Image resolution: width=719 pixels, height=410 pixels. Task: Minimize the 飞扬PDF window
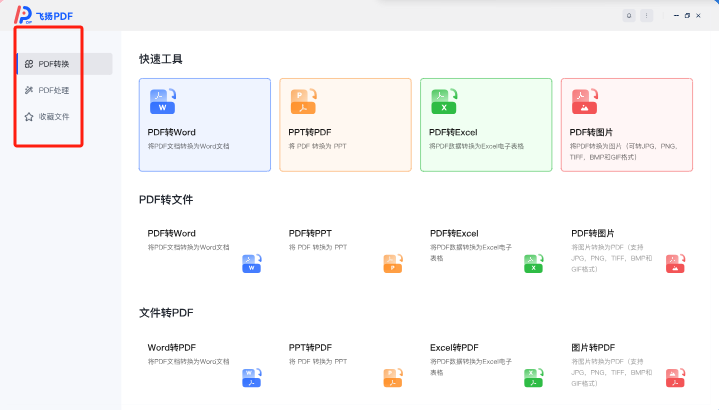tap(675, 15)
